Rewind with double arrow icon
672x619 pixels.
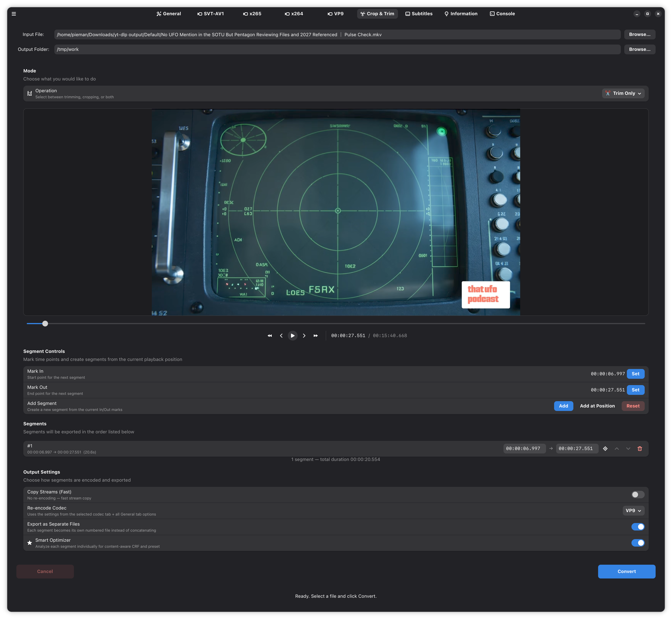(270, 336)
